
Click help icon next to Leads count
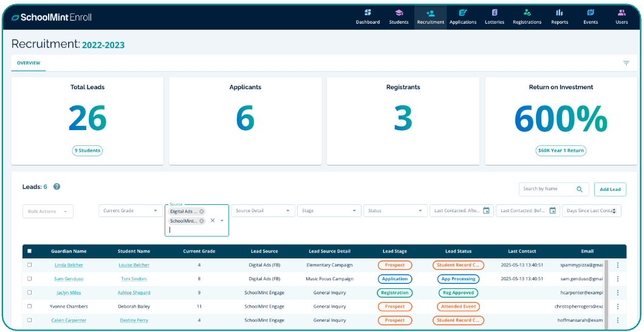(x=57, y=187)
